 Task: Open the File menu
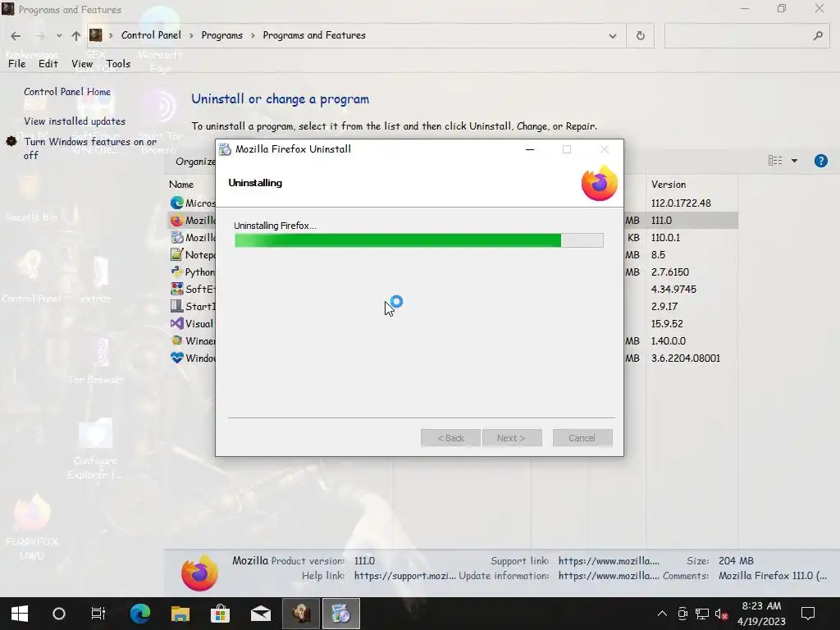click(16, 64)
